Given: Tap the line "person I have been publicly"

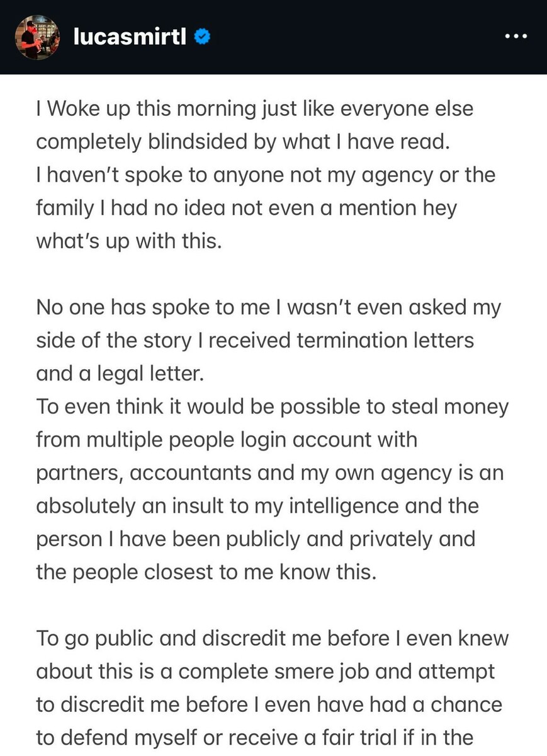Looking at the screenshot, I should click(255, 539).
